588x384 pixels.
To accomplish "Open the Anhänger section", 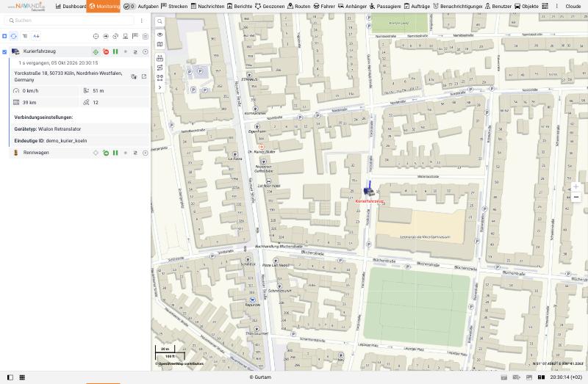I will pos(352,7).
